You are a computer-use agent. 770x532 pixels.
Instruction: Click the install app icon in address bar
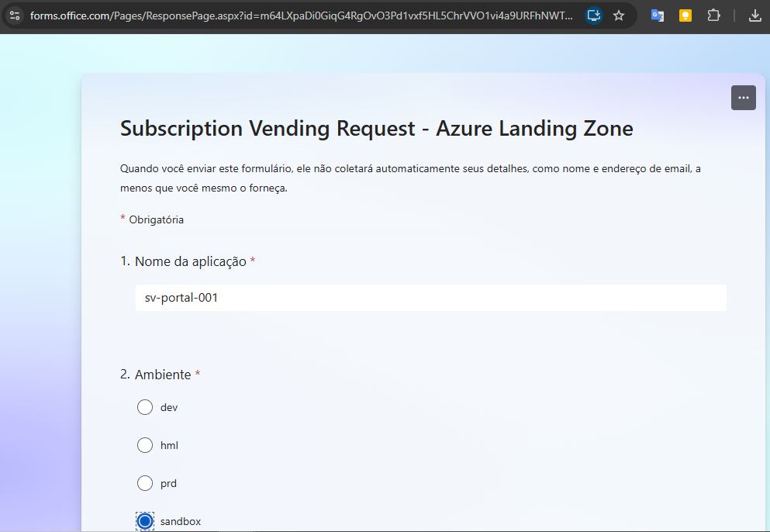594,16
